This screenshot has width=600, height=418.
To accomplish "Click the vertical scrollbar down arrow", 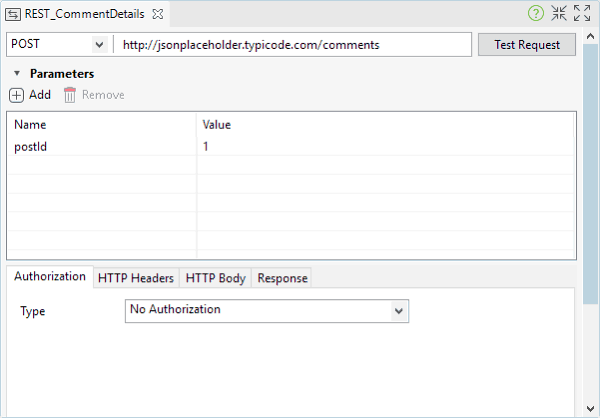I will click(590, 409).
